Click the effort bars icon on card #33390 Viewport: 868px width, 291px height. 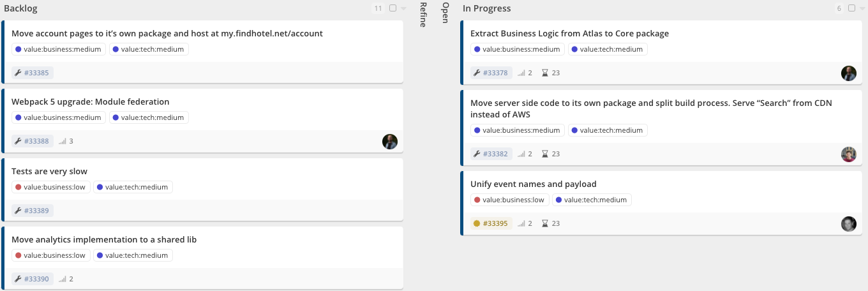pyautogui.click(x=63, y=279)
